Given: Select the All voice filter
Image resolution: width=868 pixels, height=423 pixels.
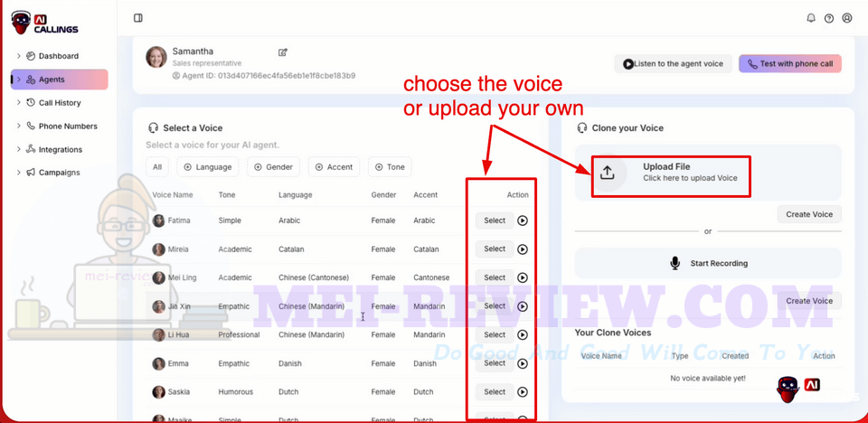Looking at the screenshot, I should click(x=157, y=166).
